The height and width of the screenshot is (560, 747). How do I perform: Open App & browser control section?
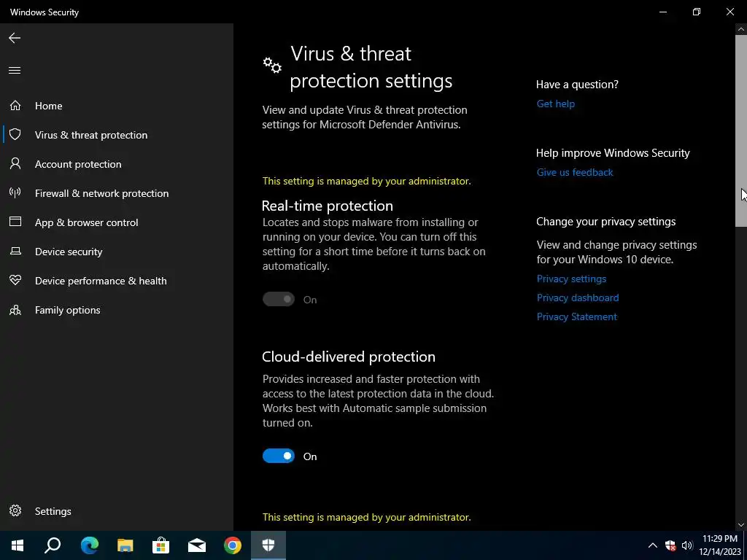click(86, 222)
